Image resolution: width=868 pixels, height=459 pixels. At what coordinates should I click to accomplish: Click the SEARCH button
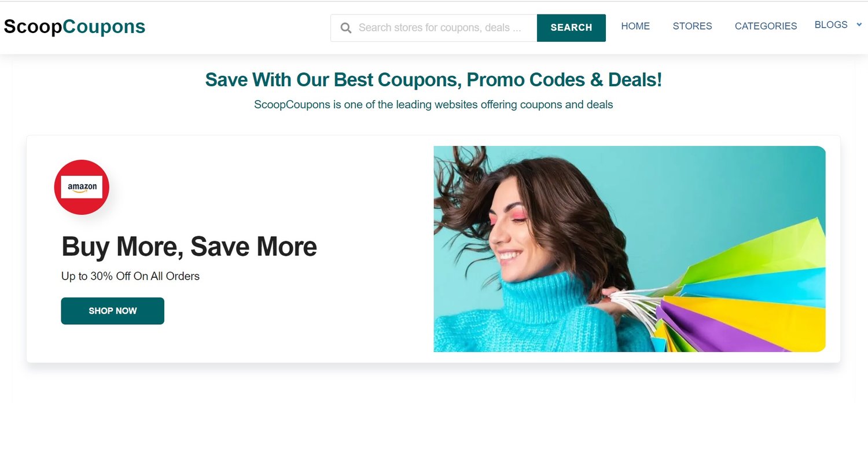[571, 28]
